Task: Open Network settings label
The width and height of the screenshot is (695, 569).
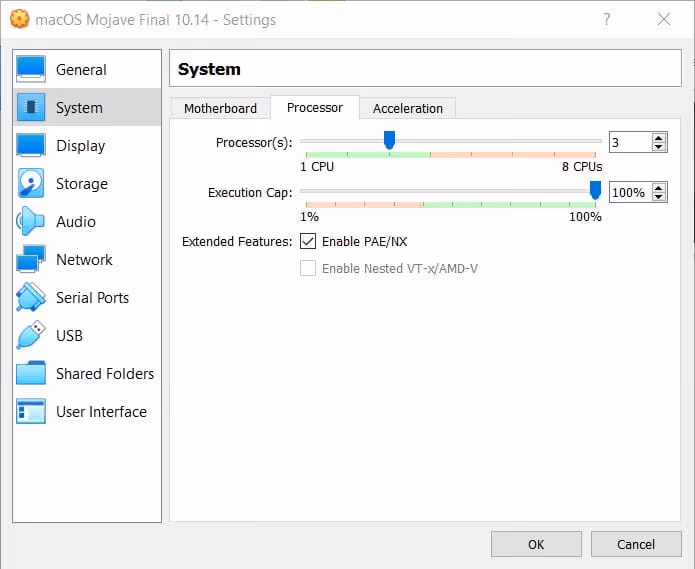Action: click(x=84, y=260)
